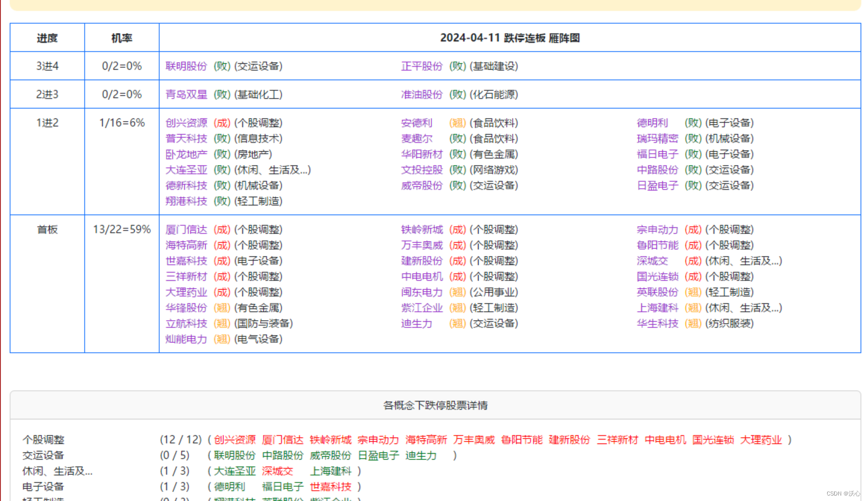Open 华锋股份 stock link

coord(186,308)
